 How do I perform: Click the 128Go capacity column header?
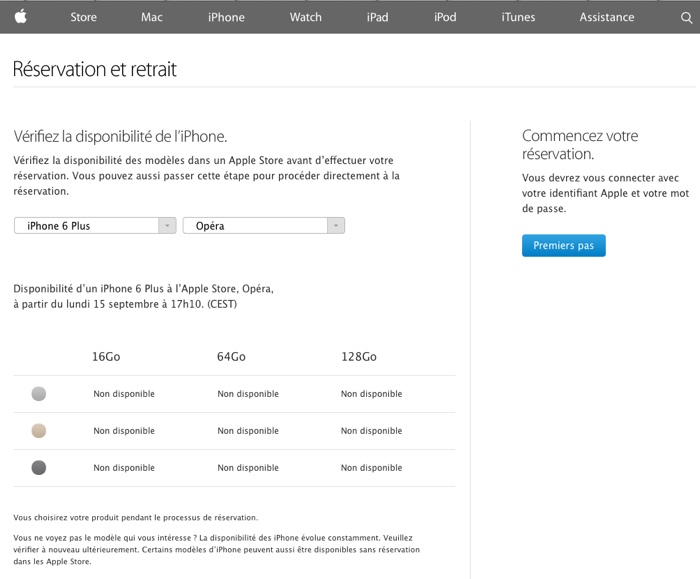pyautogui.click(x=358, y=357)
